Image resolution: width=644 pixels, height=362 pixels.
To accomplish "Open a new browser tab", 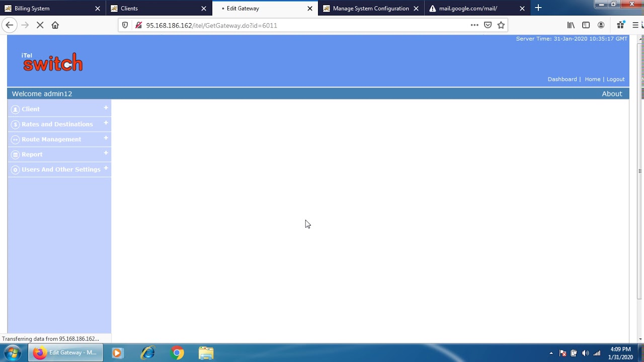I will tap(538, 8).
